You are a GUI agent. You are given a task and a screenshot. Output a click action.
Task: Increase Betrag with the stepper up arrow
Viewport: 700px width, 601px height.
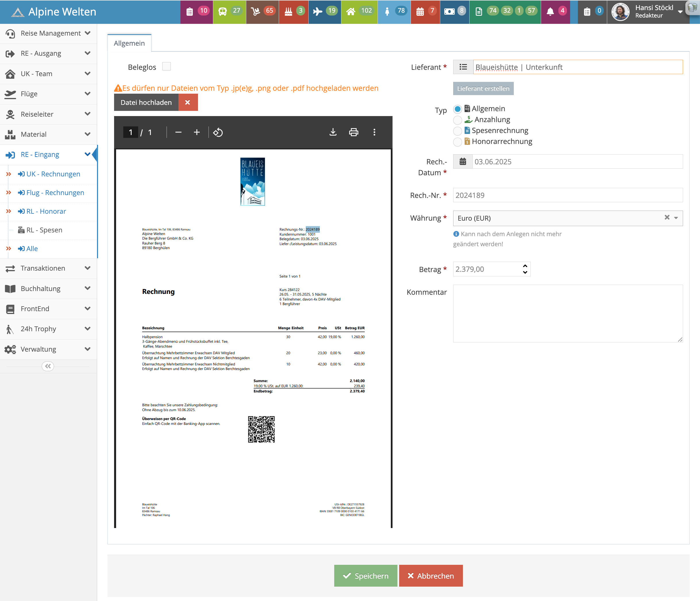[x=525, y=266]
